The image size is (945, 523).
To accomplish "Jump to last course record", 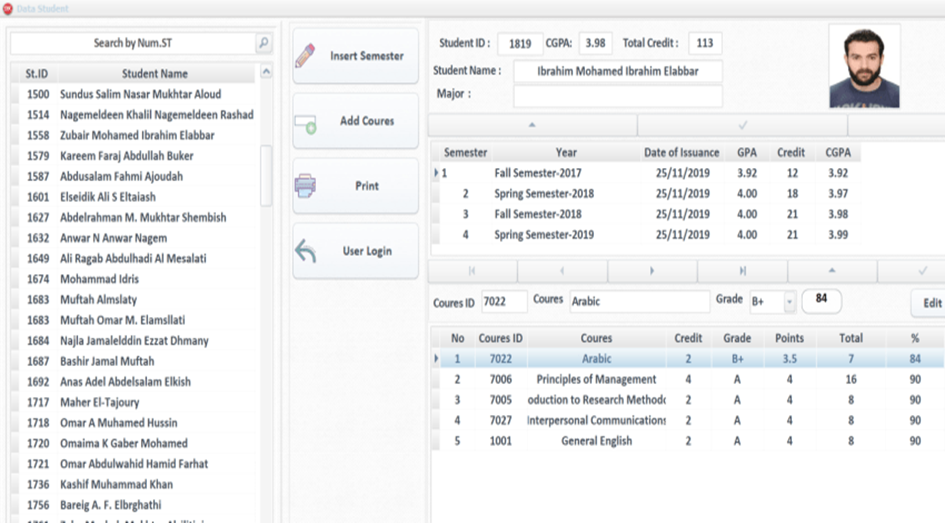I will (742, 271).
